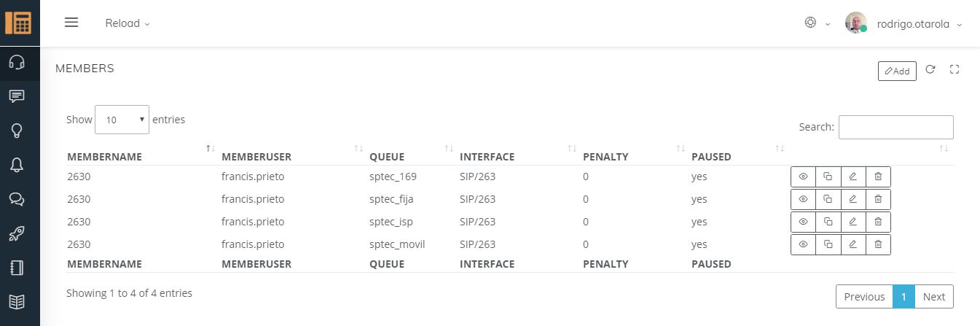The height and width of the screenshot is (326, 980).
Task: Go to Next page
Action: point(933,297)
